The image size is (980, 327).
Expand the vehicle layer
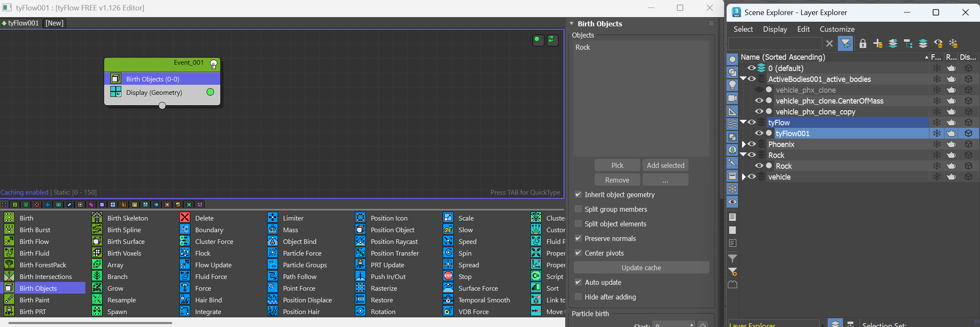tap(744, 177)
